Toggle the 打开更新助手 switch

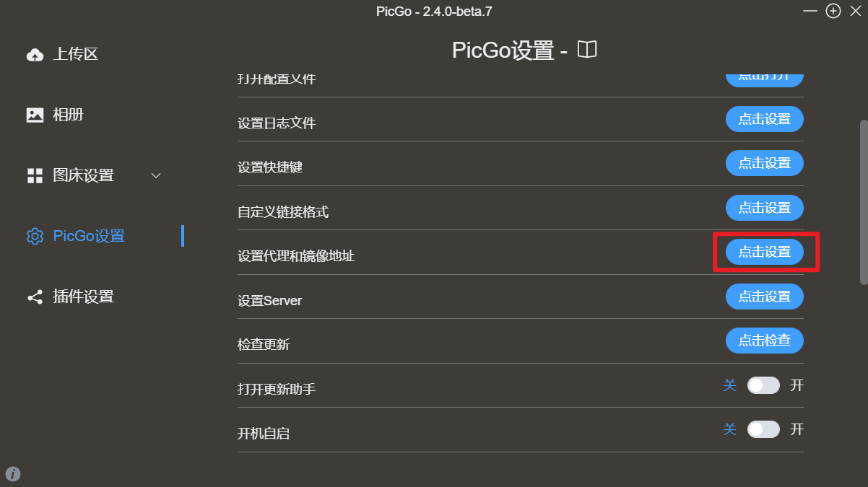click(x=763, y=385)
